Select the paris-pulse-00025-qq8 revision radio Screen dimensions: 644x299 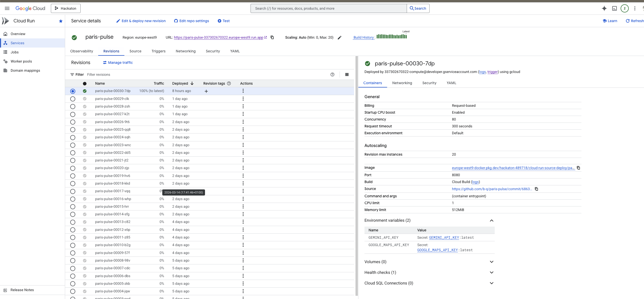click(73, 130)
